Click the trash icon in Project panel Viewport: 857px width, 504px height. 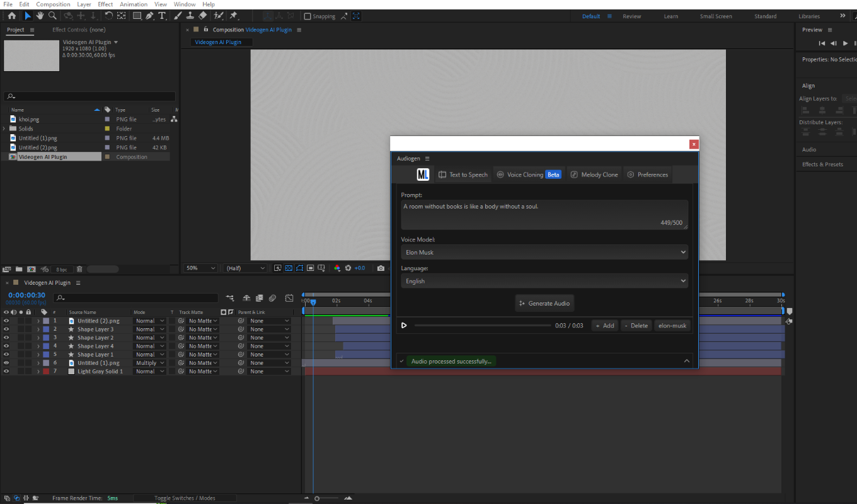tap(79, 269)
